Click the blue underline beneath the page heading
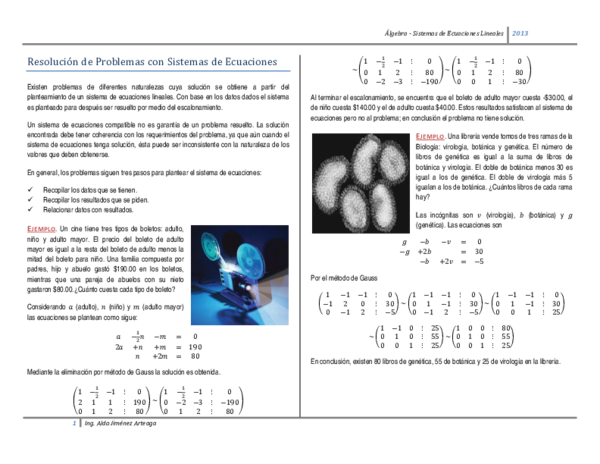 (x=158, y=71)
